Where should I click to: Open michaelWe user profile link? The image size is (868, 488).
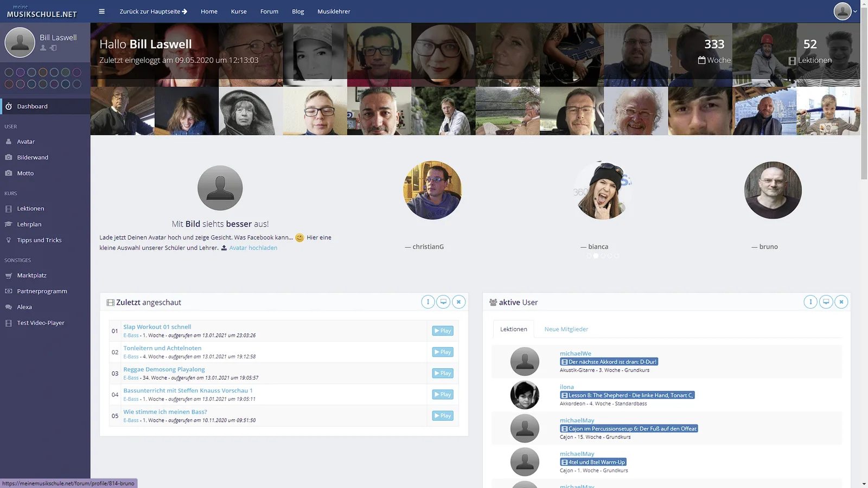coord(576,354)
